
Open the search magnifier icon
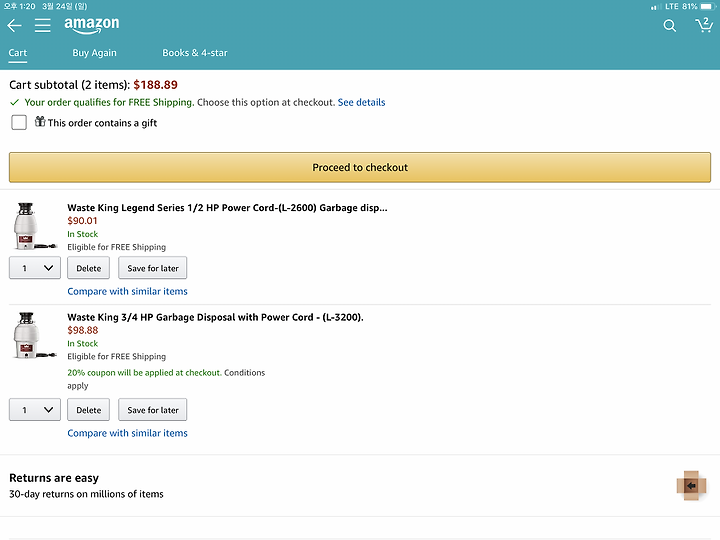pos(669,26)
